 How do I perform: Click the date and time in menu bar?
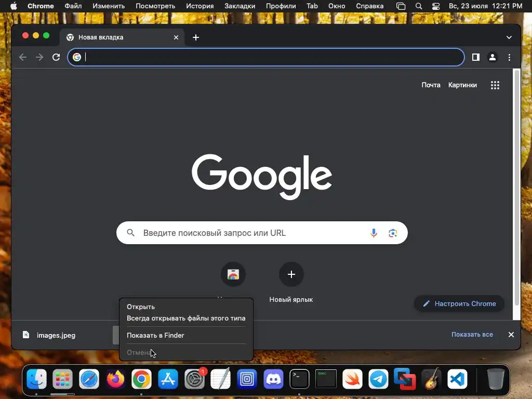click(x=485, y=6)
